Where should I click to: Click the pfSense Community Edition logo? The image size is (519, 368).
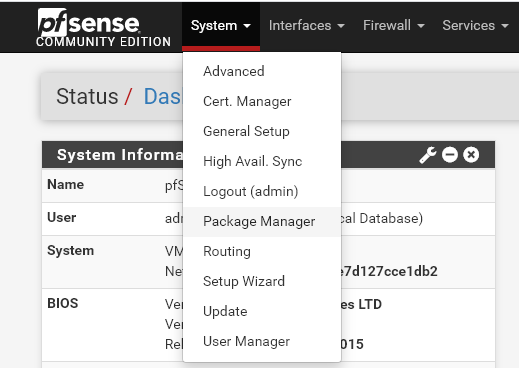(x=104, y=28)
